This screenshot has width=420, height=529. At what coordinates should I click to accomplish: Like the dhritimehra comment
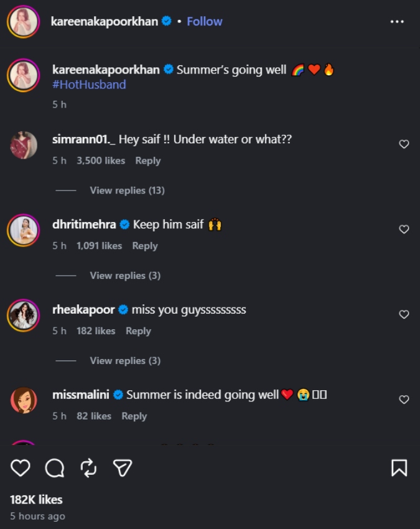404,229
